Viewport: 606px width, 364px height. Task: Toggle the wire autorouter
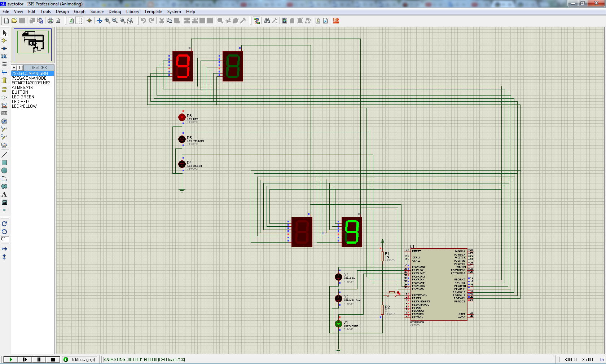coord(256,21)
